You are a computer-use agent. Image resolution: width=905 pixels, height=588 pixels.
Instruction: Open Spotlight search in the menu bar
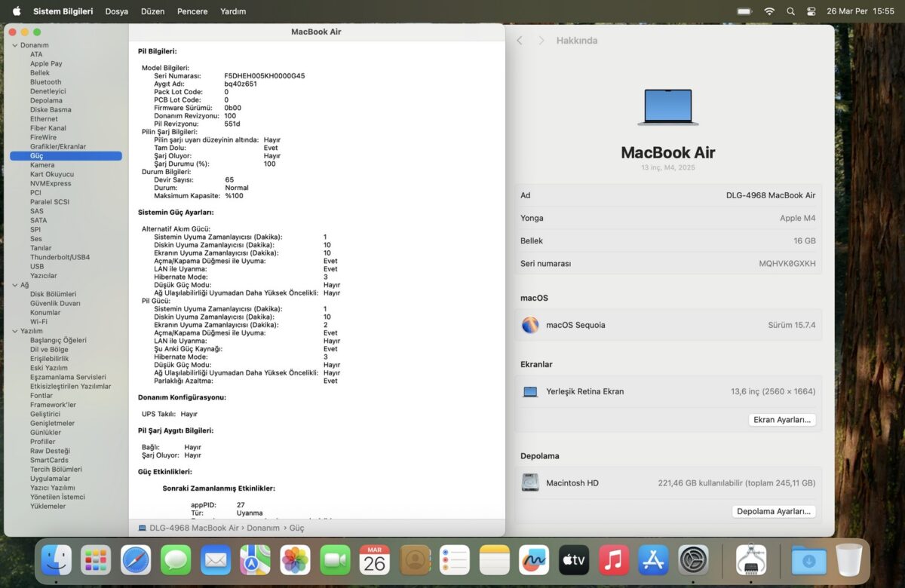click(x=790, y=11)
